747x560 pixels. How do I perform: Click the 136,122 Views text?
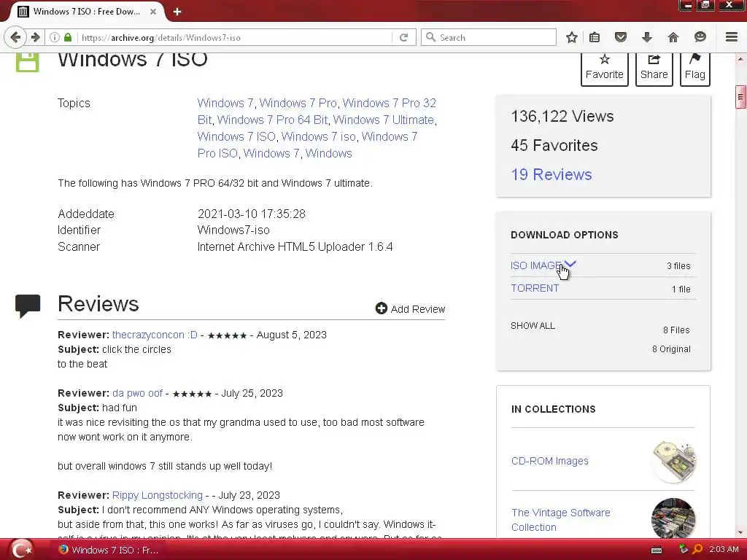point(562,116)
